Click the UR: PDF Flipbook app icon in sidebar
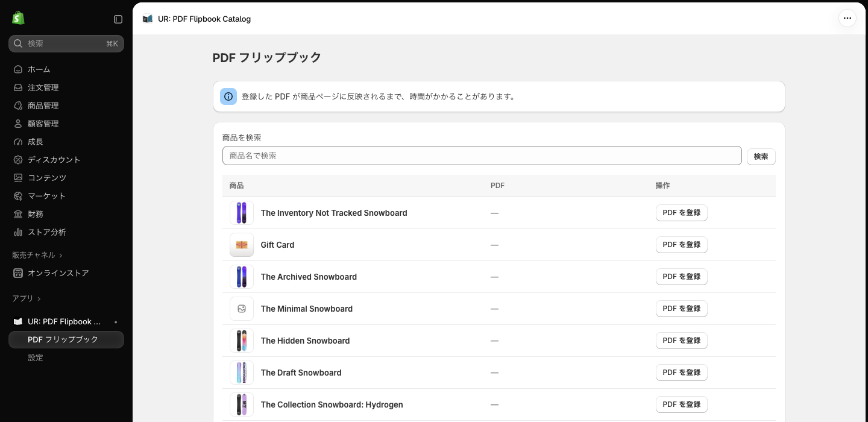Image resolution: width=868 pixels, height=422 pixels. 18,321
